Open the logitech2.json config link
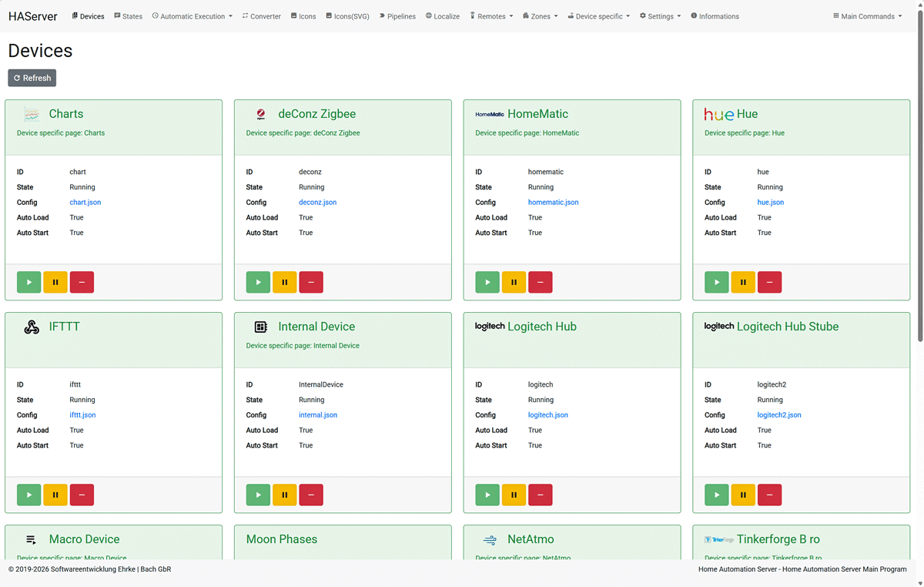This screenshot has height=587, width=924. pos(779,415)
